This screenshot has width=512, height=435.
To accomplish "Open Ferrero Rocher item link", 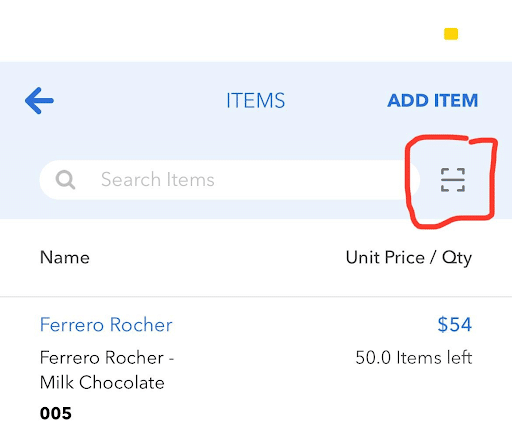I will [106, 325].
